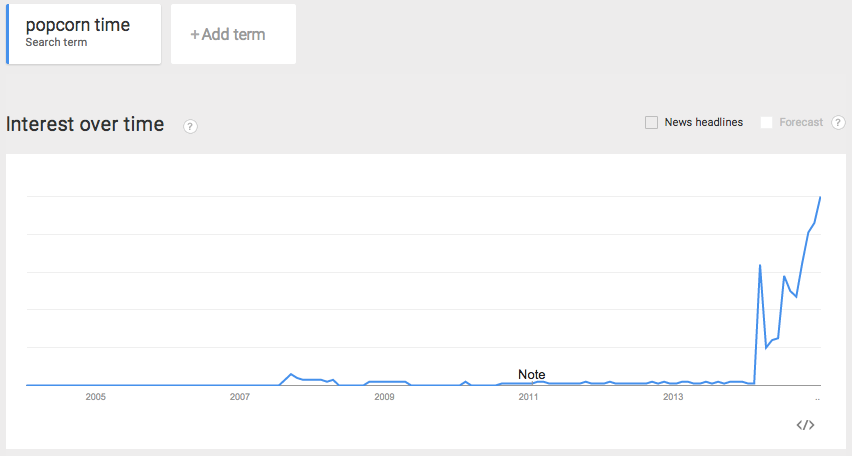Viewport: 852px width, 456px height.
Task: Click the News headlines label text
Action: [x=704, y=122]
